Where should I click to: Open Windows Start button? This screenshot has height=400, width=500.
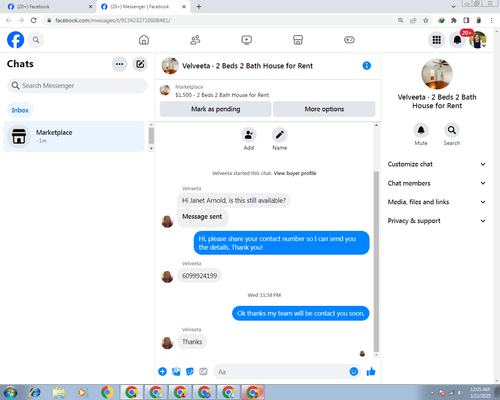click(x=10, y=392)
